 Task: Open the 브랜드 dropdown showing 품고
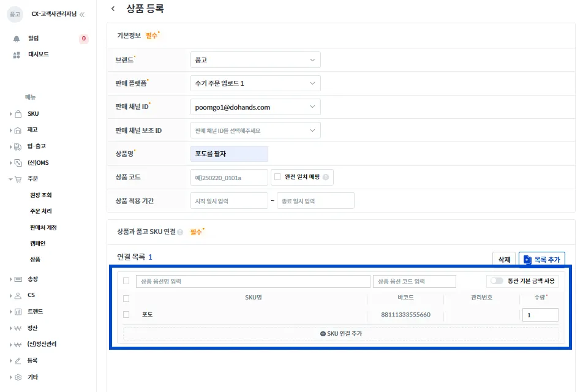pos(255,60)
